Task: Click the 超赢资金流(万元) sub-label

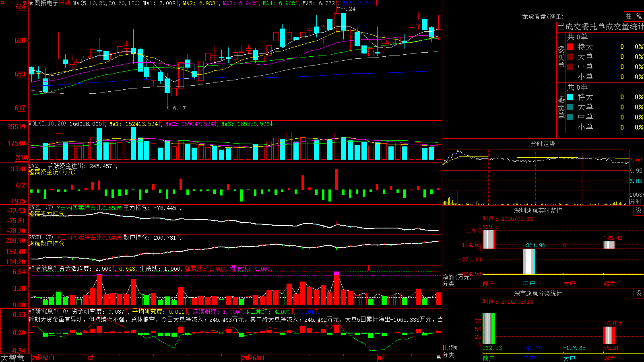Action: (52, 172)
